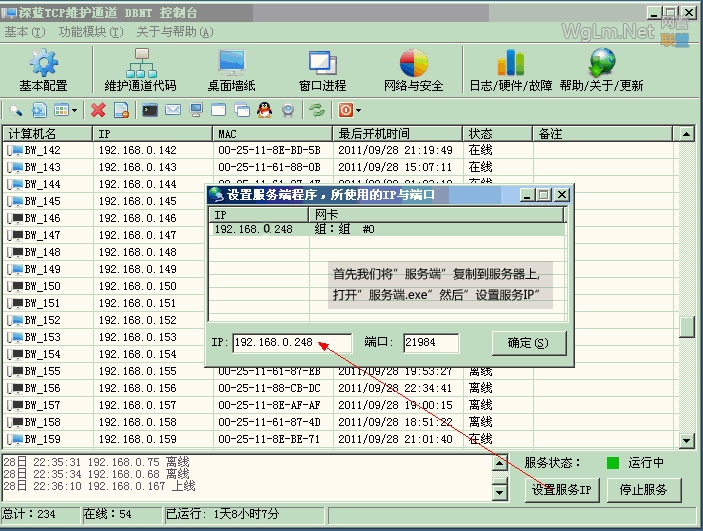This screenshot has width=703, height=531.
Task: Sort by 状态 column header
Action: click(x=498, y=134)
